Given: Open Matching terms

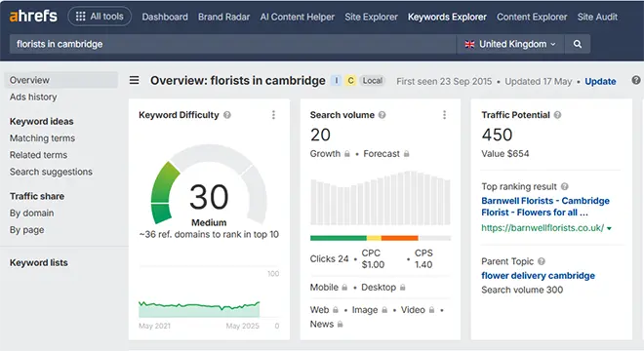Looking at the screenshot, I should pyautogui.click(x=42, y=138).
